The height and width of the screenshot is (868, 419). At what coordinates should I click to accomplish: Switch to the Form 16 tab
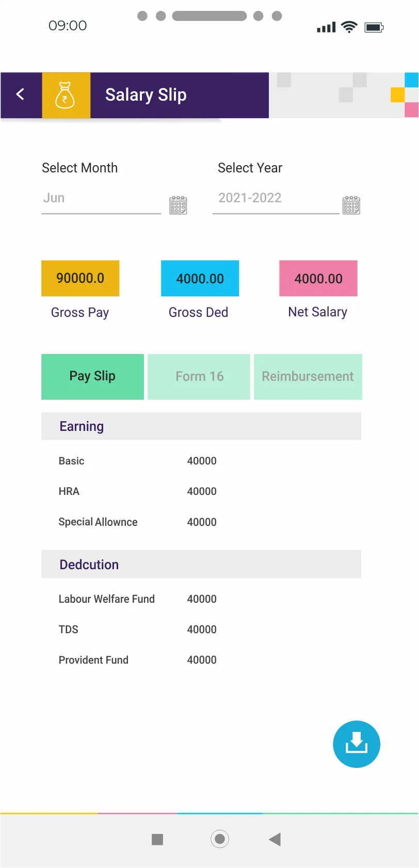199,377
